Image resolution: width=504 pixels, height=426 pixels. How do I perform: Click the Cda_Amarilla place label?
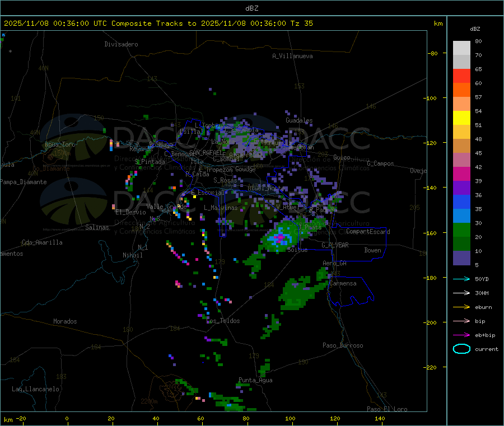[42, 242]
